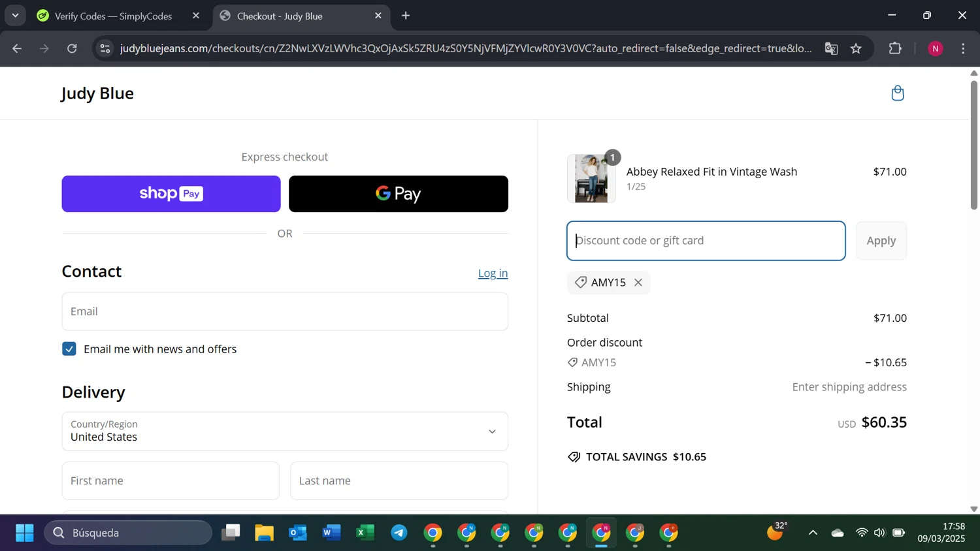Reload the checkout page
This screenshot has height=551, width=980.
72,48
